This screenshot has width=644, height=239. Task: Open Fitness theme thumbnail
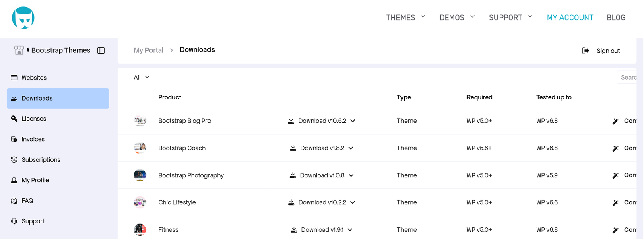140,230
